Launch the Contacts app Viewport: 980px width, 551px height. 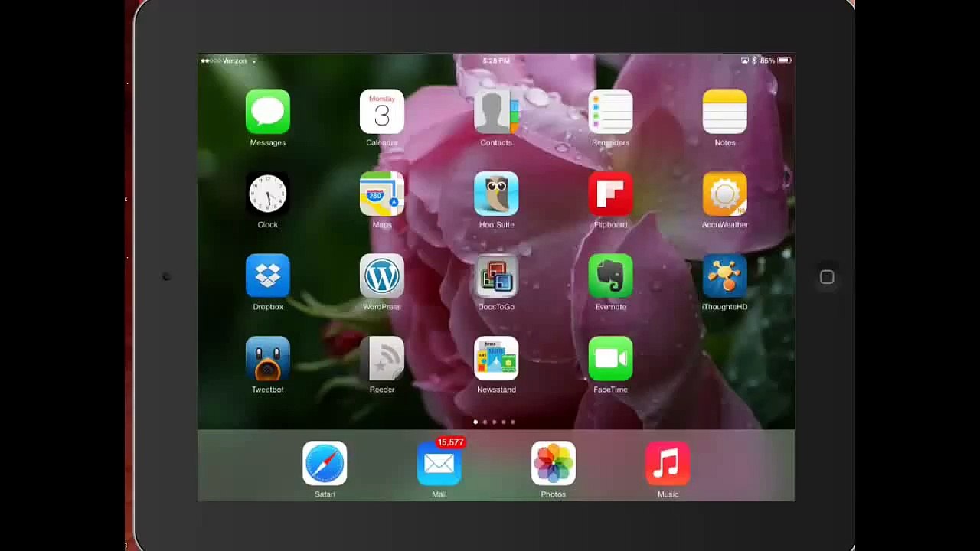[x=496, y=112]
